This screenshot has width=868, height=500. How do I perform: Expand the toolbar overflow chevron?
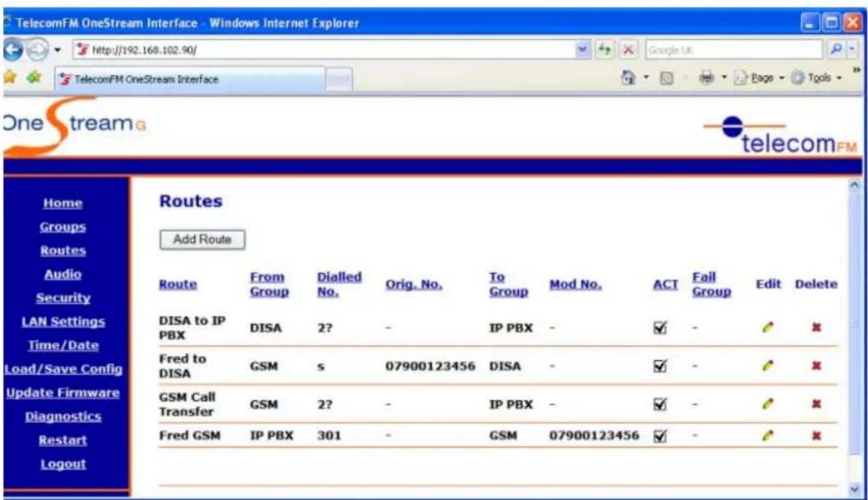pyautogui.click(x=857, y=70)
